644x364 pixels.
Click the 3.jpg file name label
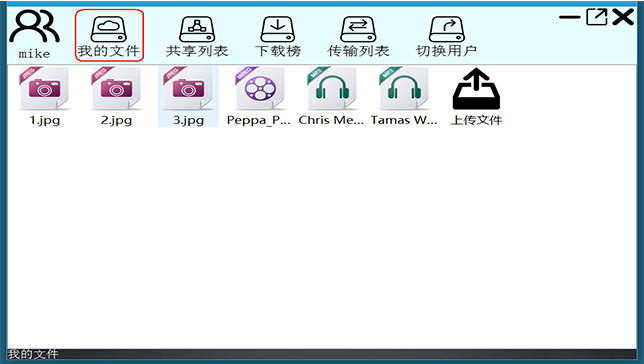coord(189,120)
